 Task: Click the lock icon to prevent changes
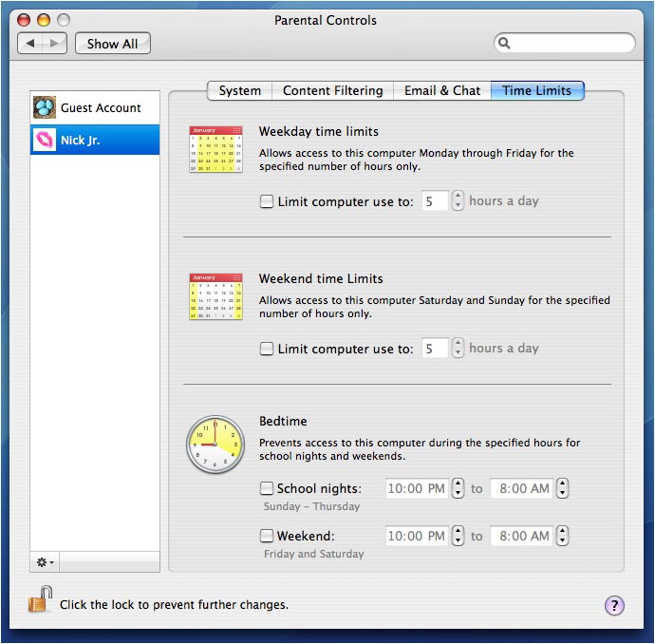click(x=40, y=600)
